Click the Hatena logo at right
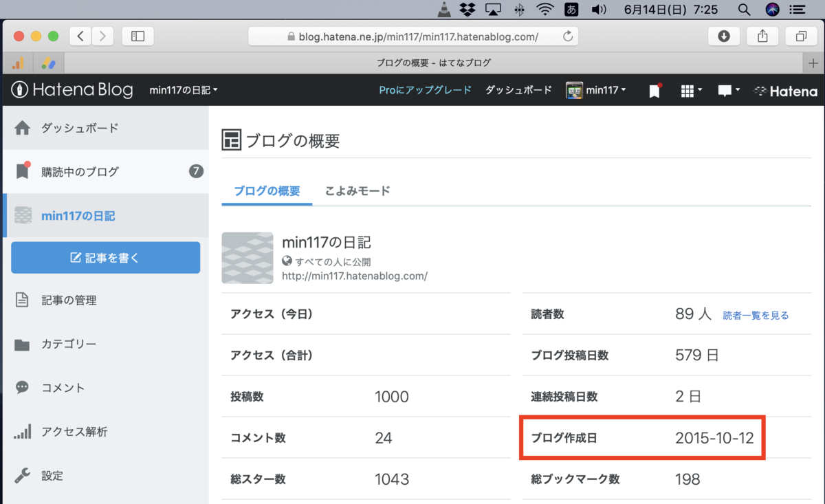Screen dimensions: 825x504 [786, 90]
